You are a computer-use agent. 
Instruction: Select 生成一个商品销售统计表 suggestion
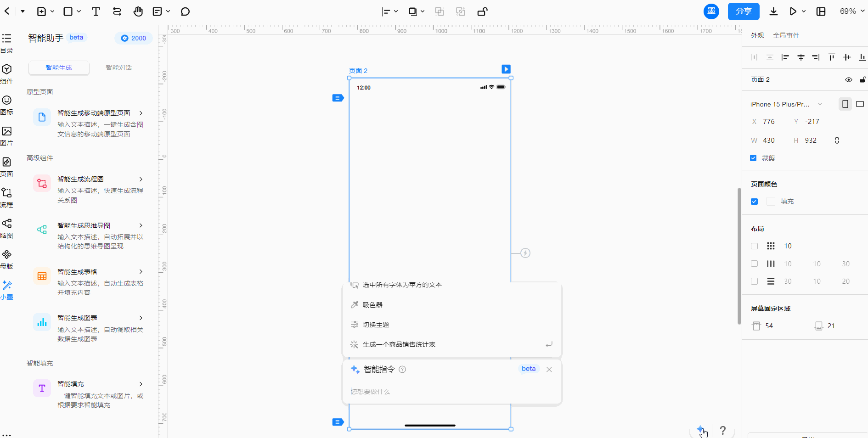pyautogui.click(x=399, y=344)
